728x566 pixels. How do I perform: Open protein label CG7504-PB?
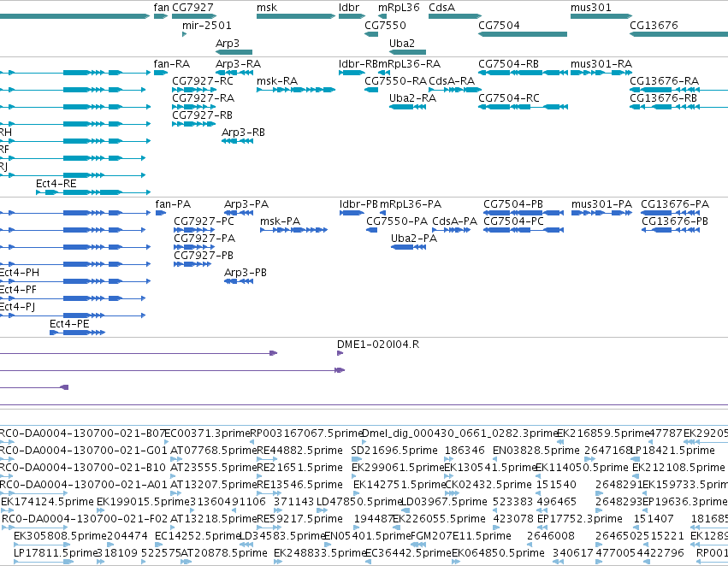pos(513,204)
